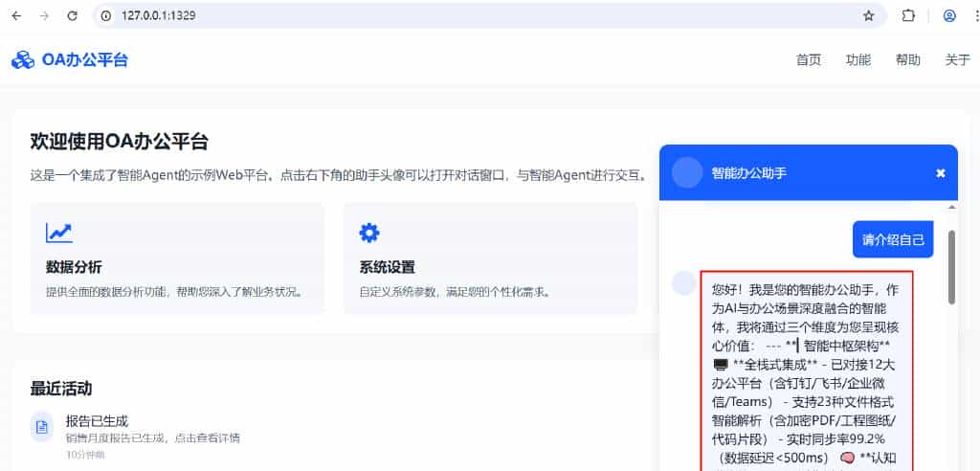This screenshot has width=980, height=471.
Task: Click the 最近活动 section heading
Action: pos(61,389)
